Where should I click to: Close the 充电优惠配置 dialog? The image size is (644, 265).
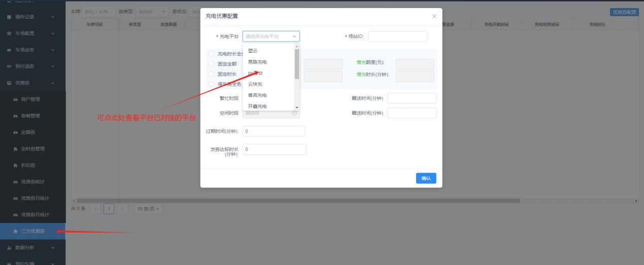(x=434, y=17)
